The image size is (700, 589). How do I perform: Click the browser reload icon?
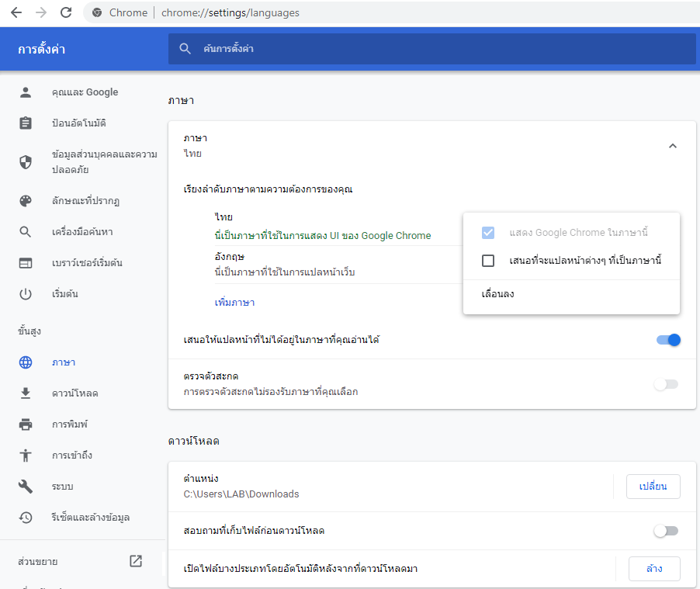(65, 12)
